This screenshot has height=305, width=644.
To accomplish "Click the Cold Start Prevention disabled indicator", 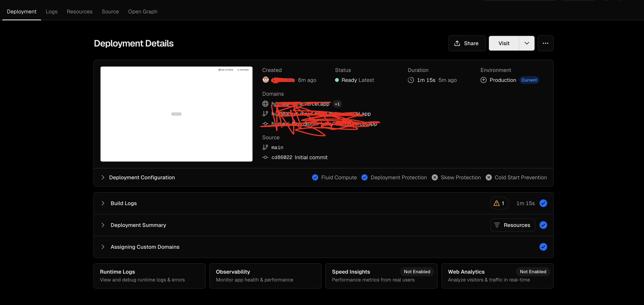I will 489,177.
